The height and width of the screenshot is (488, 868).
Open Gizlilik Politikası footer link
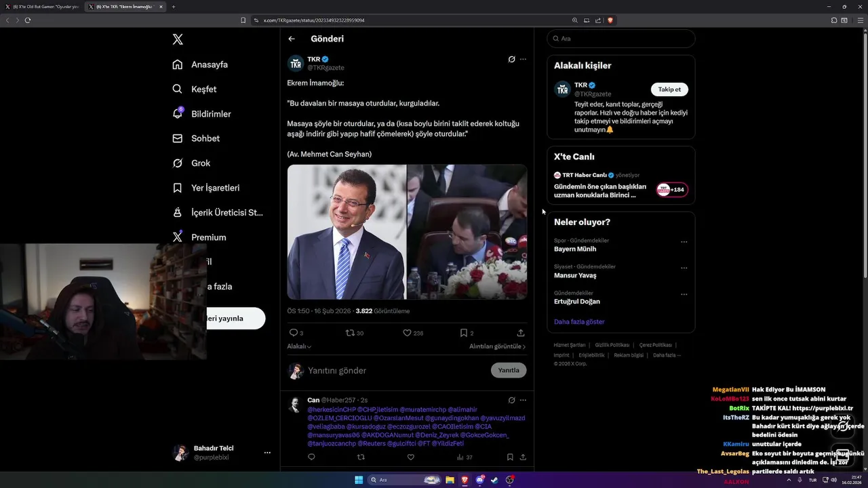pos(612,345)
